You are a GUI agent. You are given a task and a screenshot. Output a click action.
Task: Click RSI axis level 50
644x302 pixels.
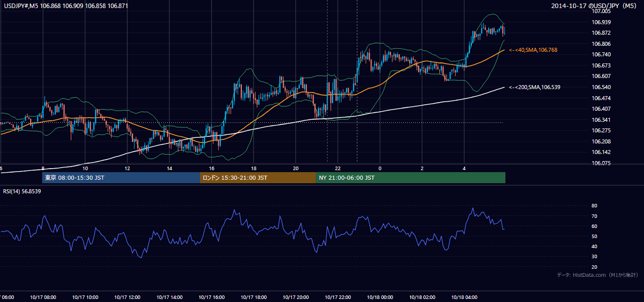(594, 236)
